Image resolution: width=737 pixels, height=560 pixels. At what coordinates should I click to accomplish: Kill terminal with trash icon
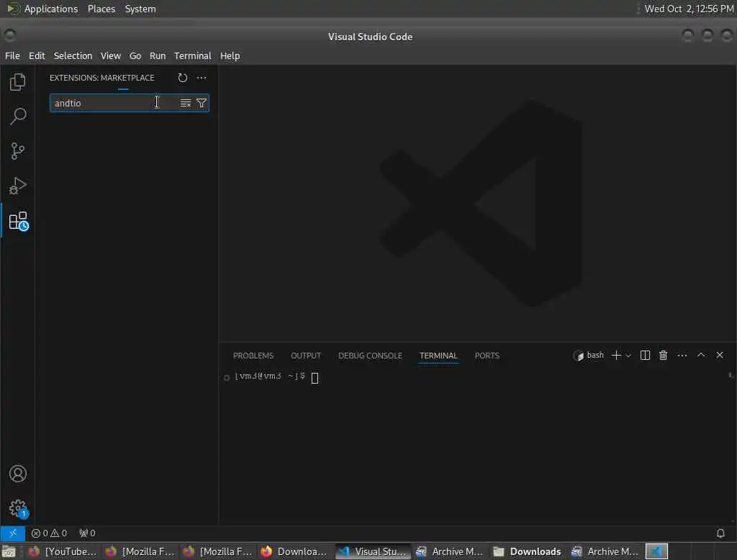[663, 356]
